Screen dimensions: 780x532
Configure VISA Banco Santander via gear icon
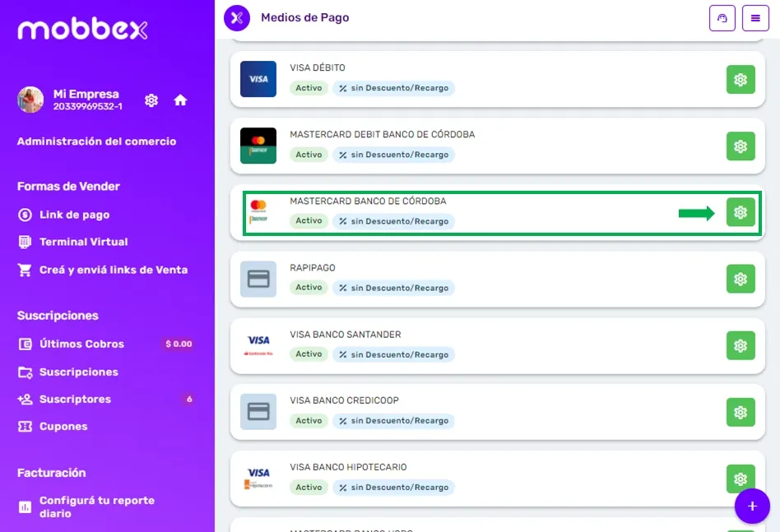[x=741, y=345]
